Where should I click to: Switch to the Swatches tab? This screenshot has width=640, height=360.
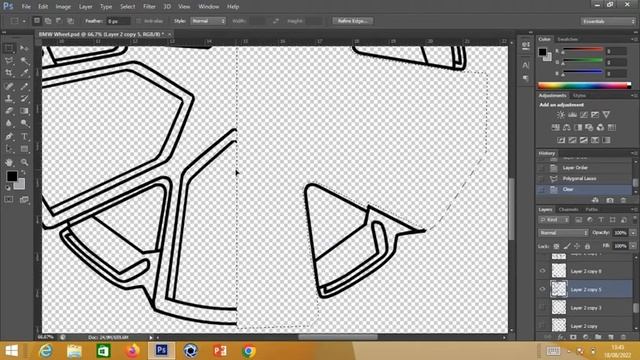click(567, 39)
